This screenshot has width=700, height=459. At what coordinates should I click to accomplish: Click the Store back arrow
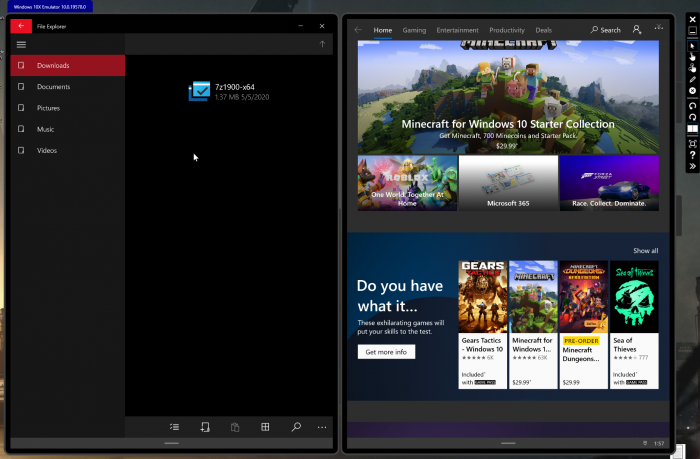[x=358, y=30]
